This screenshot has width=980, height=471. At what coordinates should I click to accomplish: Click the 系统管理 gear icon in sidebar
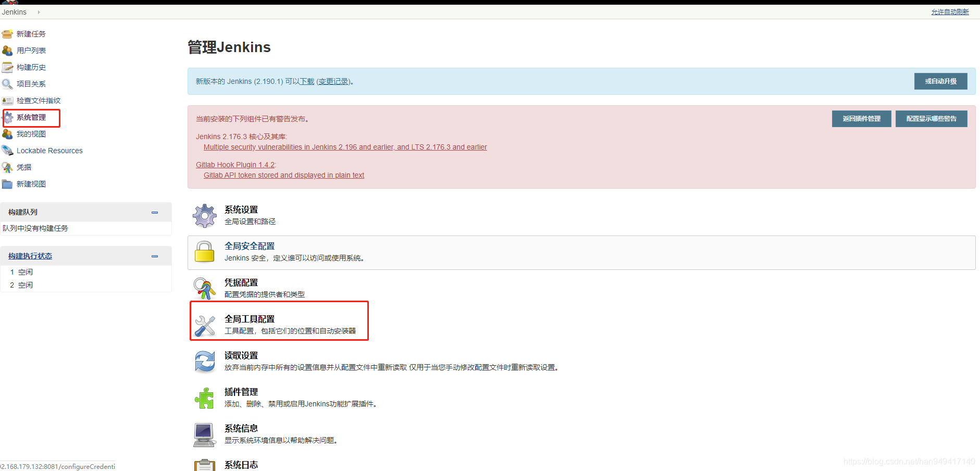click(x=8, y=118)
